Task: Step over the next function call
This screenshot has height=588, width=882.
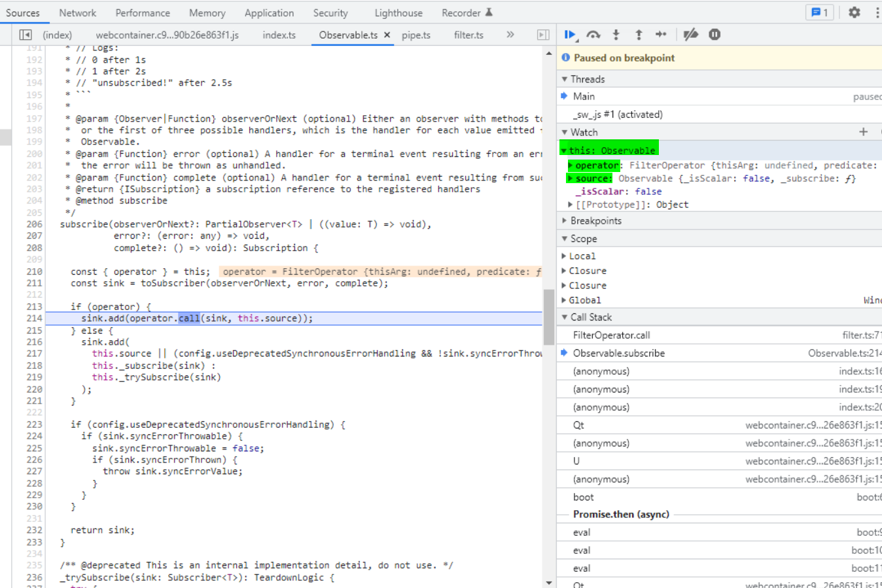Action: pos(593,35)
